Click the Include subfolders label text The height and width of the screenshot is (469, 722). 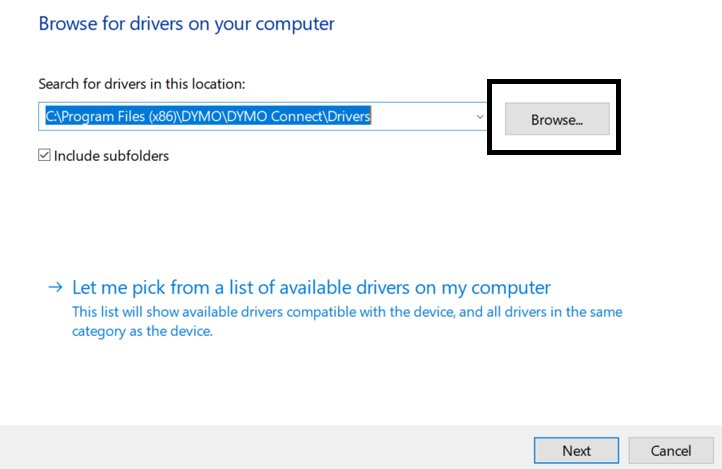[111, 156]
